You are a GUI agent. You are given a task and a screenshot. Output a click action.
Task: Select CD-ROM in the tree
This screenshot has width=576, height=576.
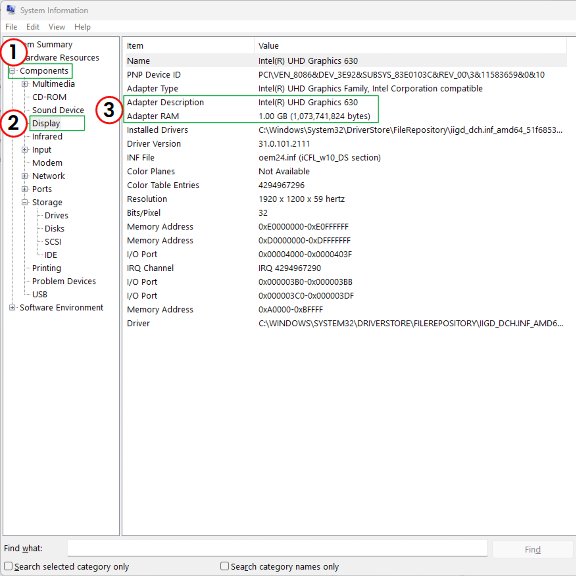[49, 97]
